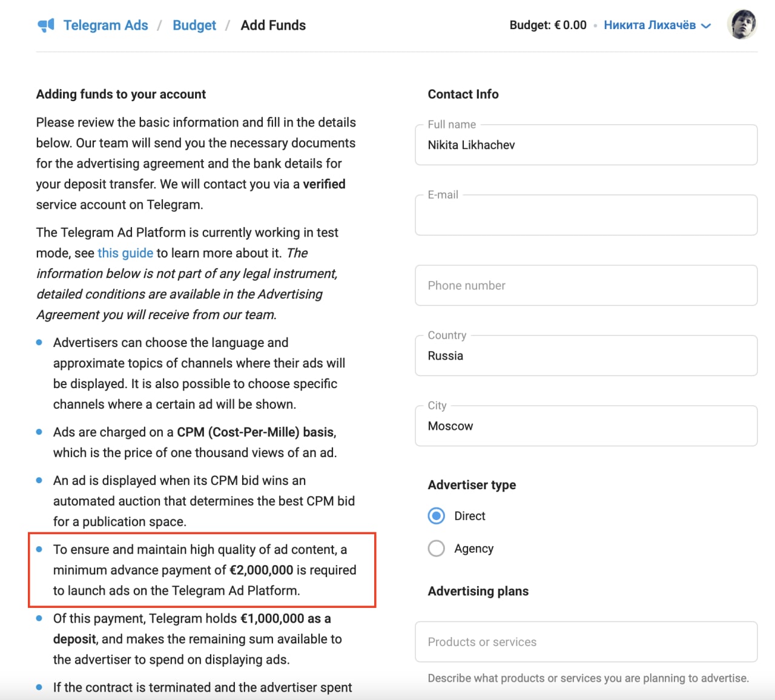The width and height of the screenshot is (775, 700).
Task: Click the bold 'verified' word
Action: pyautogui.click(x=324, y=184)
